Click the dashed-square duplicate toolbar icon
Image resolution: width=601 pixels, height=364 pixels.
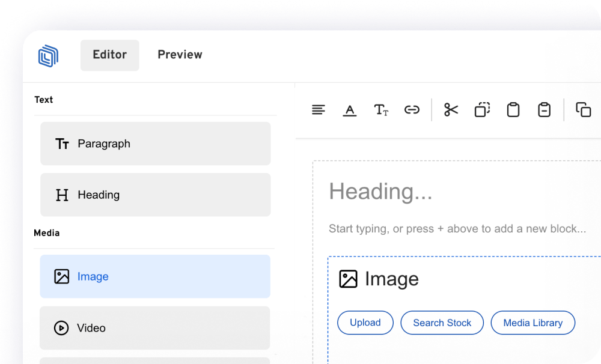tap(482, 109)
